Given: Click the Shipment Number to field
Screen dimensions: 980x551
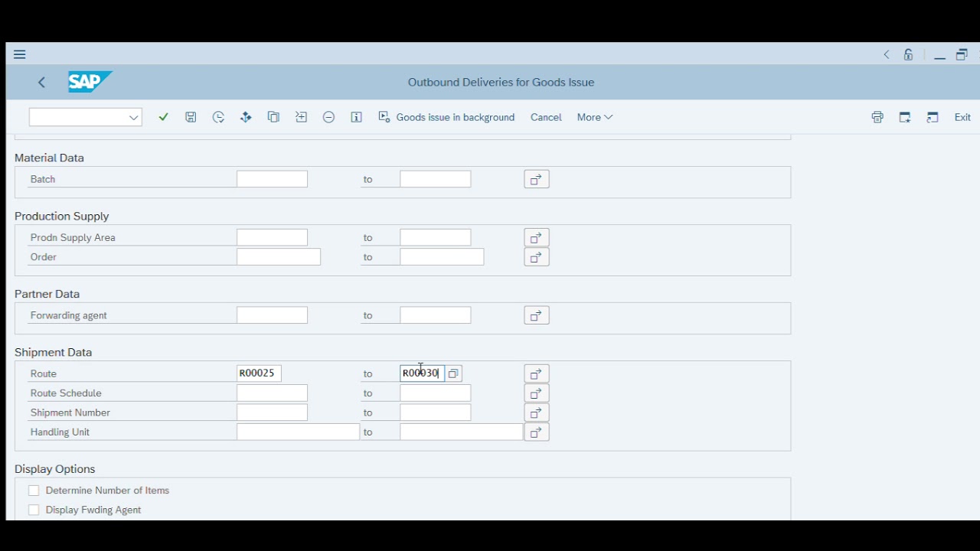Looking at the screenshot, I should (x=435, y=412).
